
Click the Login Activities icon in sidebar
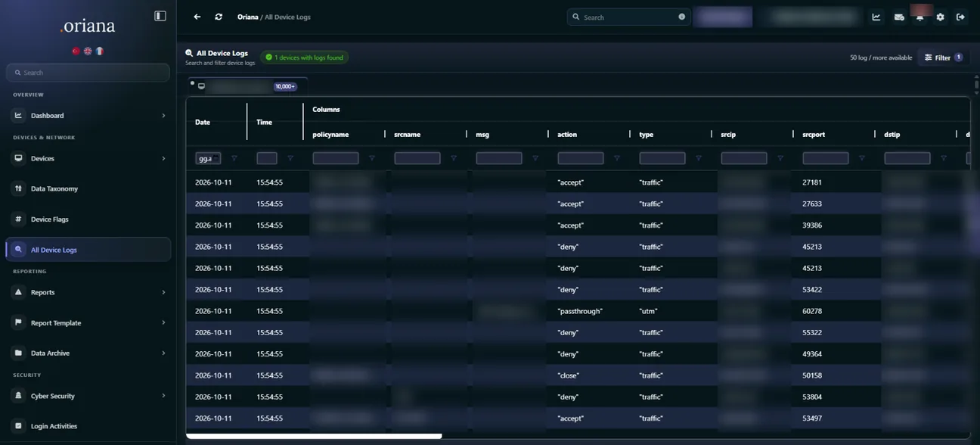click(x=18, y=426)
